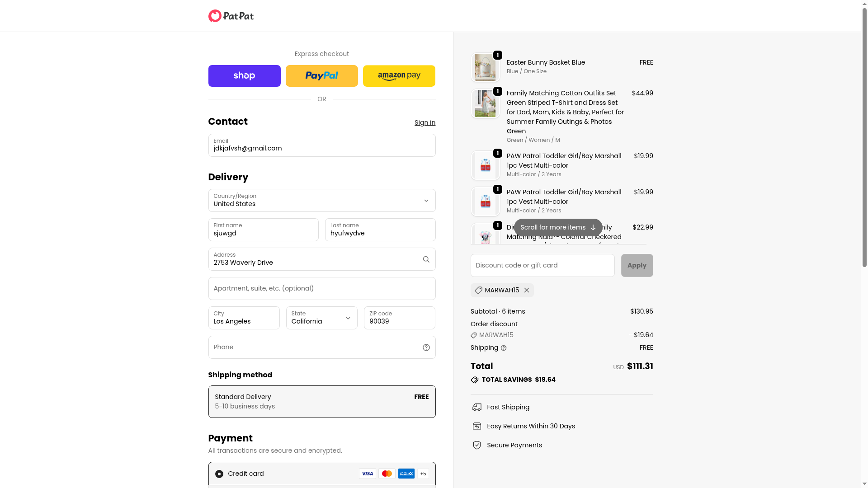Pay with Shop express checkout
This screenshot has width=868, height=488.
[x=244, y=76]
